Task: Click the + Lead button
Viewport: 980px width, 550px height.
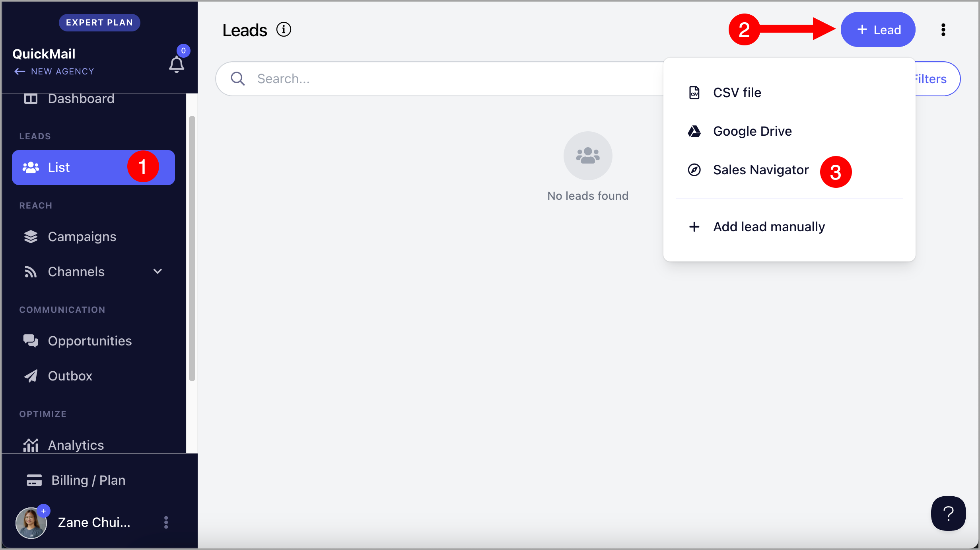Action: (x=878, y=30)
